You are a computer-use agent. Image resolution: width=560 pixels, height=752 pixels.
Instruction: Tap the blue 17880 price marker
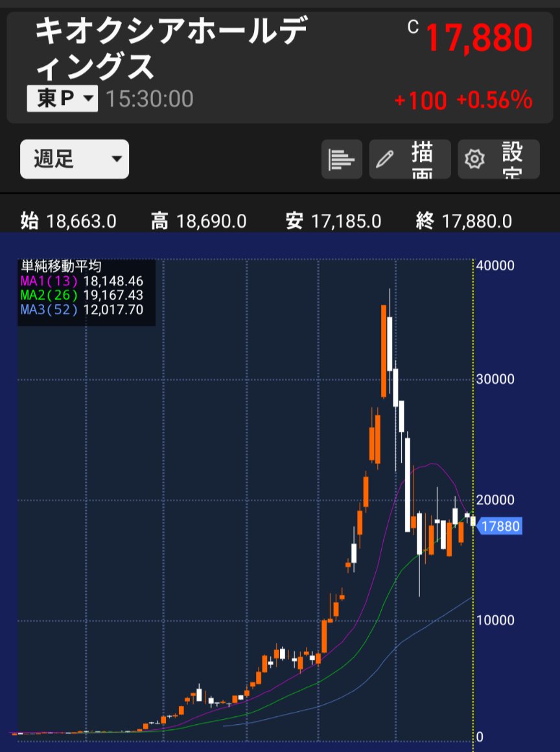(498, 526)
